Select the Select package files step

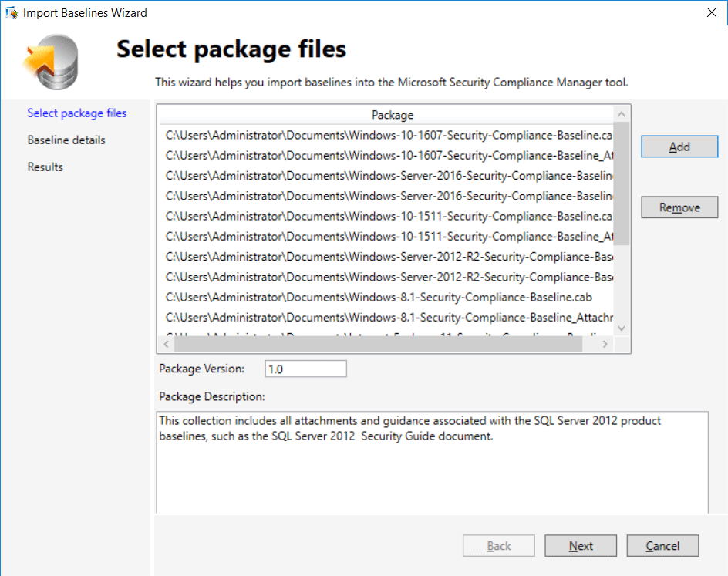coord(76,113)
